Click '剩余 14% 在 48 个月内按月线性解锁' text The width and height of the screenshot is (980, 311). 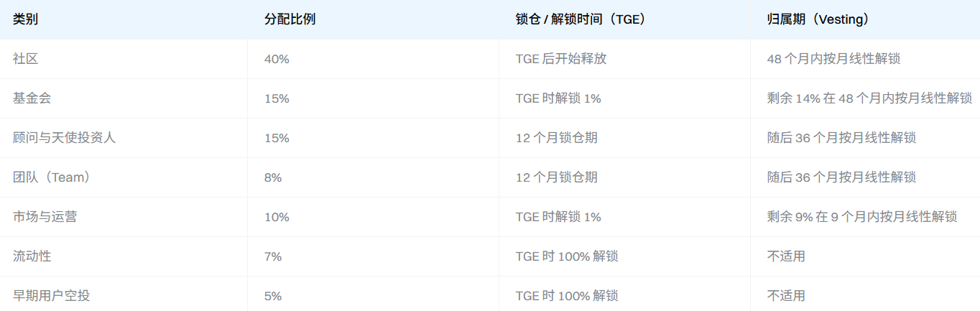click(869, 98)
